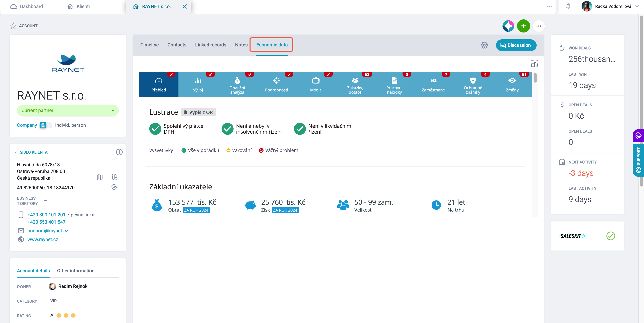
Task: Call phone number +420 553 401 547
Action: [x=46, y=222]
